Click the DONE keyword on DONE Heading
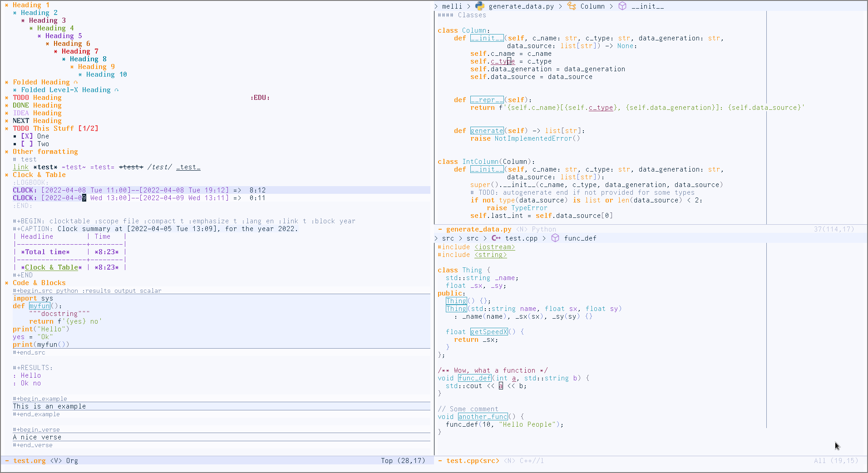Image resolution: width=868 pixels, height=473 pixels. [21, 105]
